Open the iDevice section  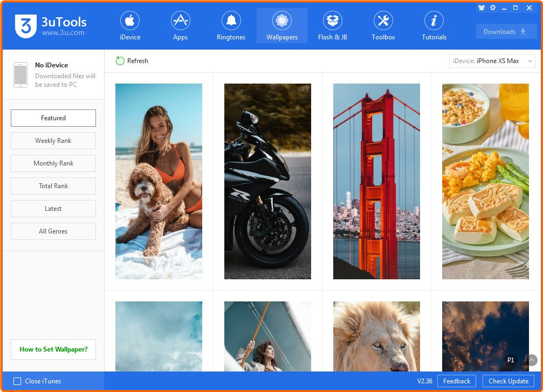pyautogui.click(x=130, y=26)
